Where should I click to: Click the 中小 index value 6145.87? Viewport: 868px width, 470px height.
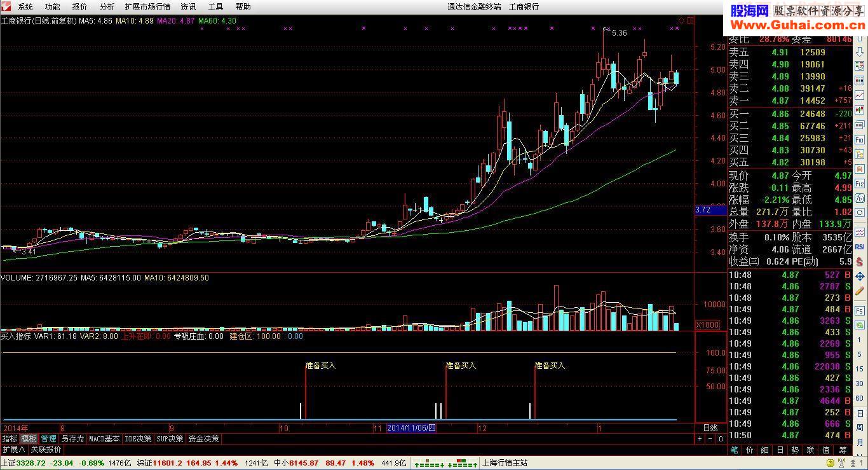pos(304,463)
